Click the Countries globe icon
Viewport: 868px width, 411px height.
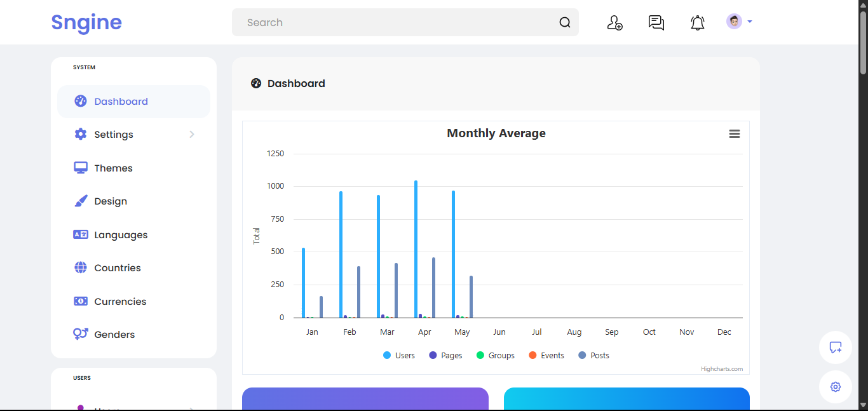point(81,267)
